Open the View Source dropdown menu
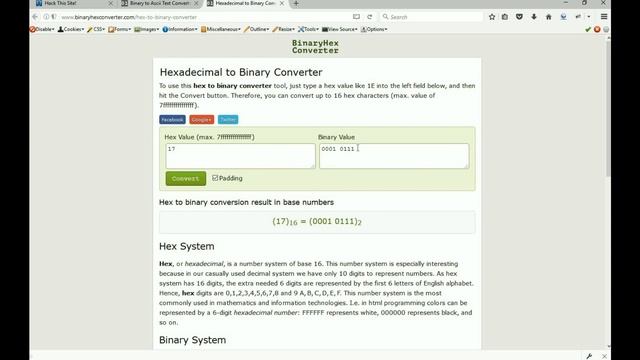 (x=340, y=29)
